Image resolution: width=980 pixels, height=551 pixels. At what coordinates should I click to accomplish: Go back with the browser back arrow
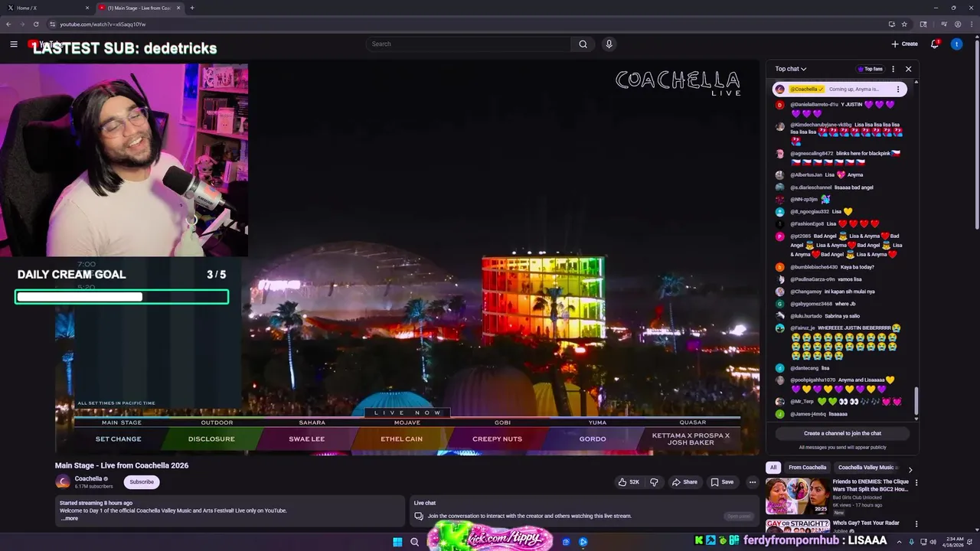click(x=8, y=24)
